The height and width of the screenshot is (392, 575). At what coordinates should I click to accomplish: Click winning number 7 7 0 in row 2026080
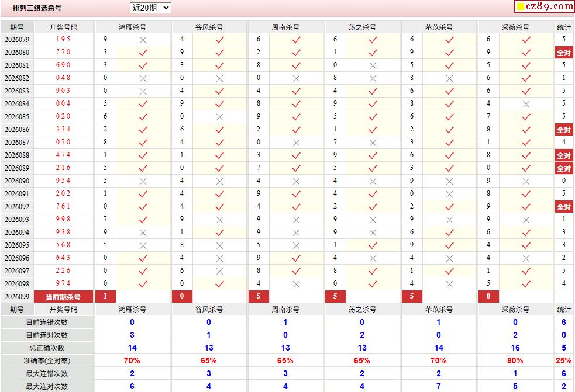(63, 52)
